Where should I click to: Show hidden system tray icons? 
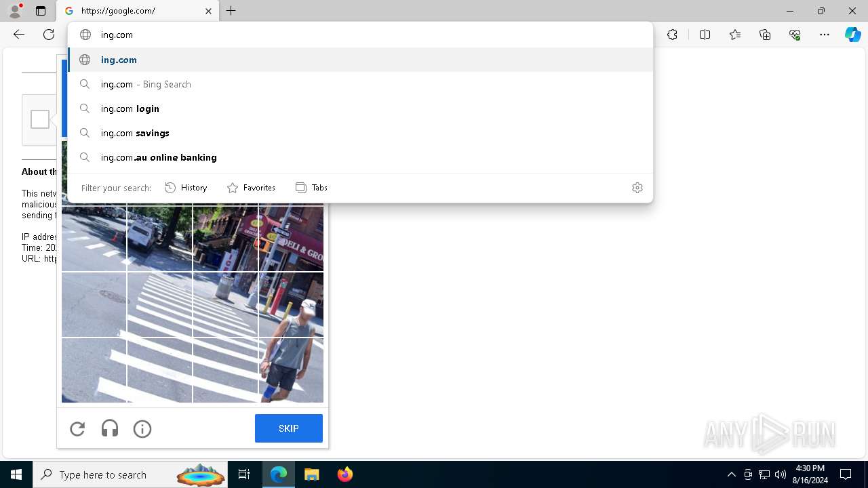pos(731,474)
